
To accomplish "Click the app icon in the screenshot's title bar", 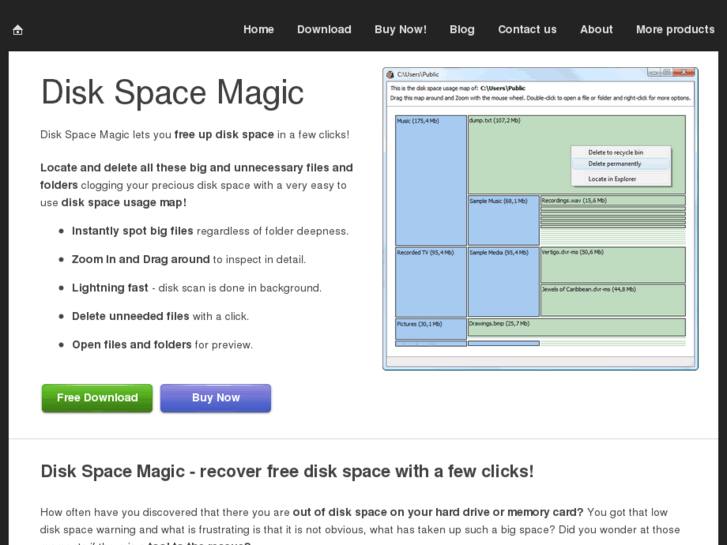I will click(390, 74).
